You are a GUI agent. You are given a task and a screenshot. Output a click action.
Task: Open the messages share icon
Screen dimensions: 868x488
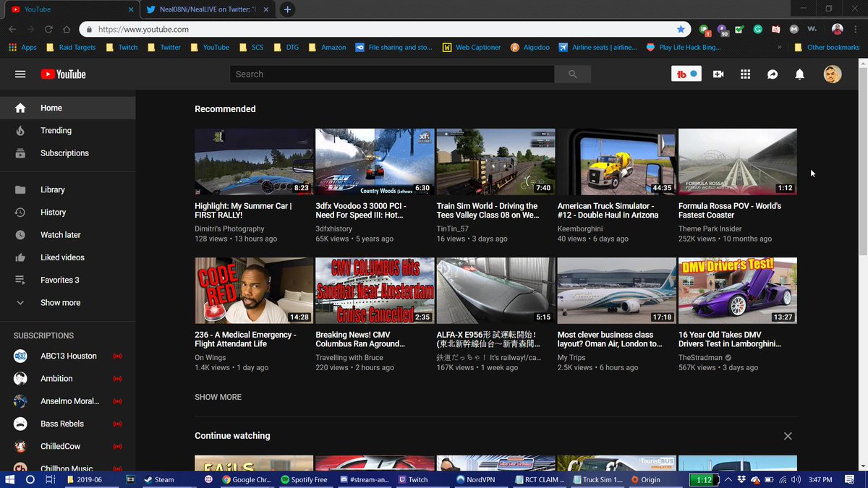(773, 74)
